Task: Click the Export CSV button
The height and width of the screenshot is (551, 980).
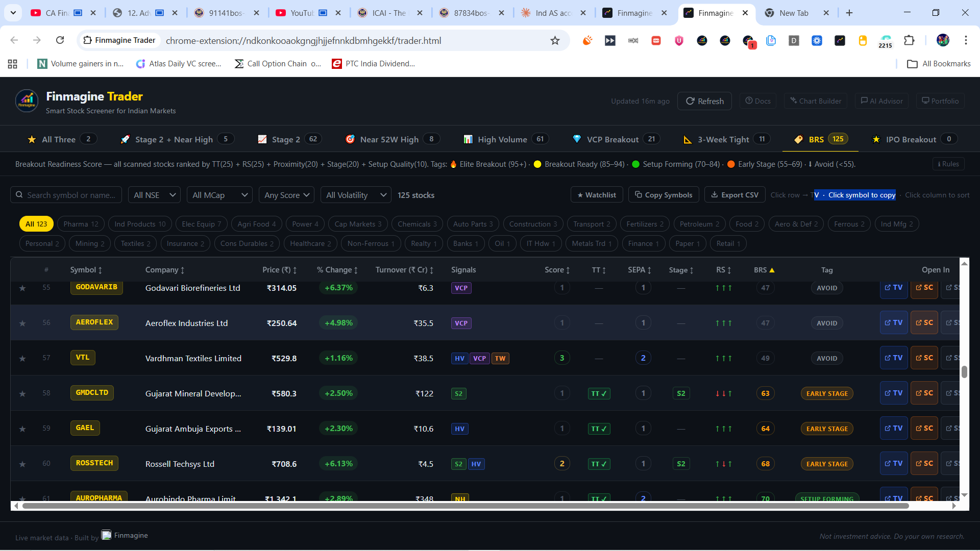Action: 735,195
